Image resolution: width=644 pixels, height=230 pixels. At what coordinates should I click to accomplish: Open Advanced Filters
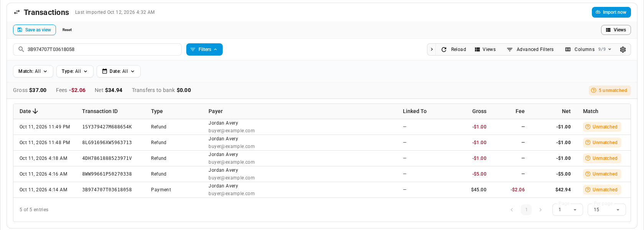click(x=530, y=49)
